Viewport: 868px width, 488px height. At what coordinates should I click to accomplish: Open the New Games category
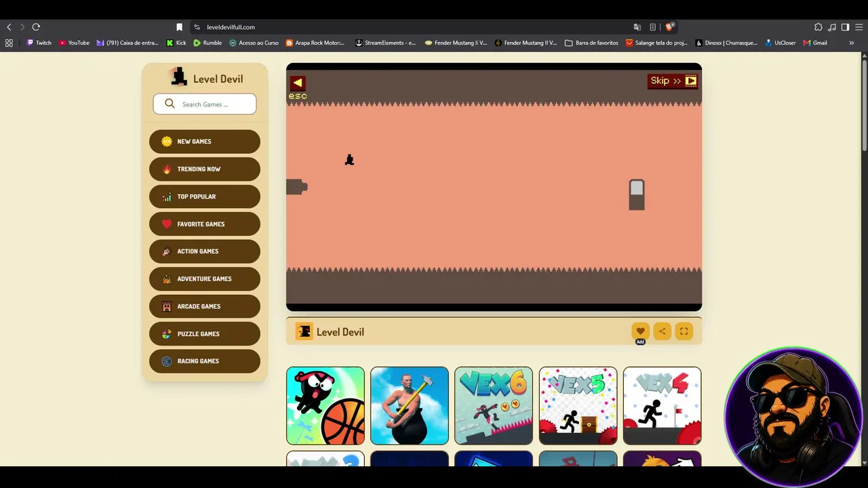[x=205, y=142]
